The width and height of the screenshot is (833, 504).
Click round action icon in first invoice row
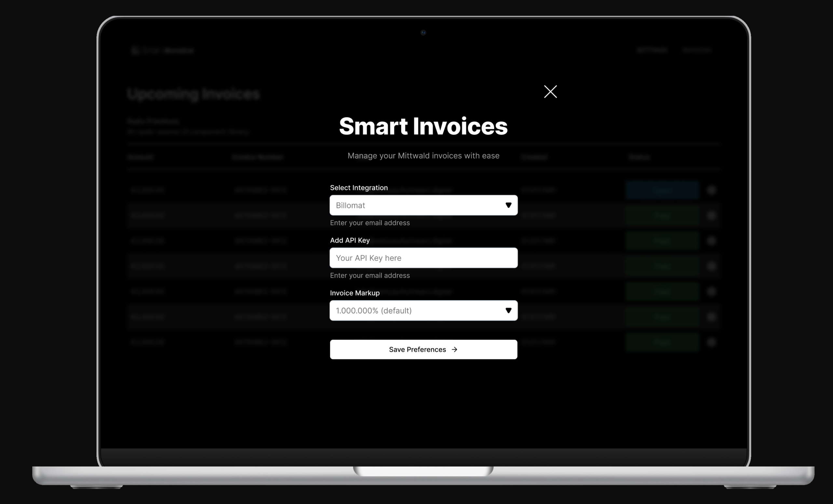coord(711,190)
